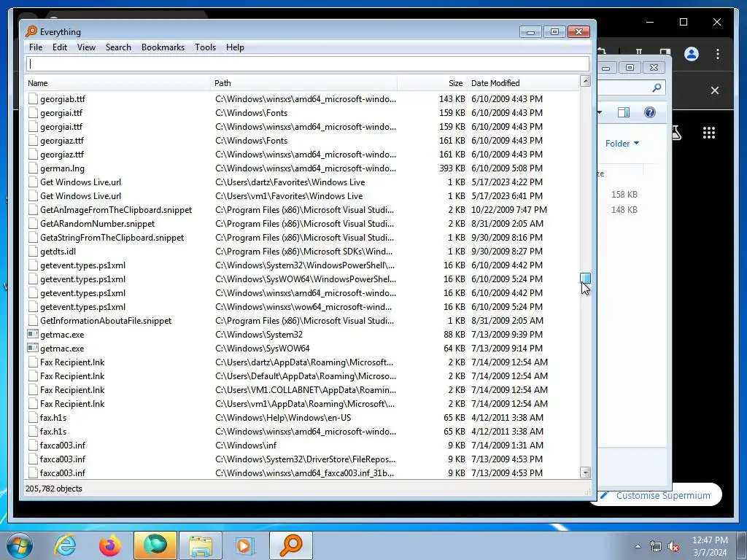Open Supermium apps grid icon
Screen dimensions: 747x560
pos(709,133)
